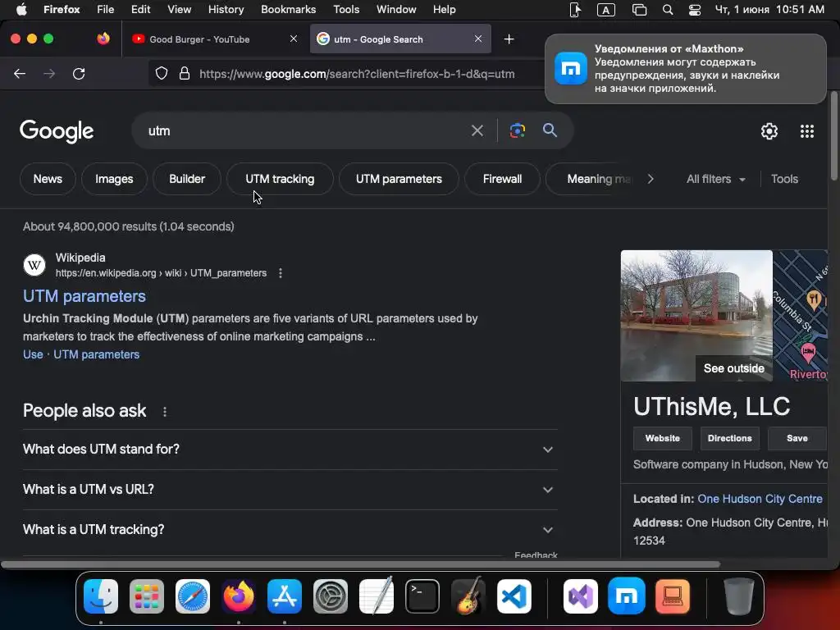Expand 'What is a UTM tracking?' question
The width and height of the screenshot is (840, 630).
290,530
